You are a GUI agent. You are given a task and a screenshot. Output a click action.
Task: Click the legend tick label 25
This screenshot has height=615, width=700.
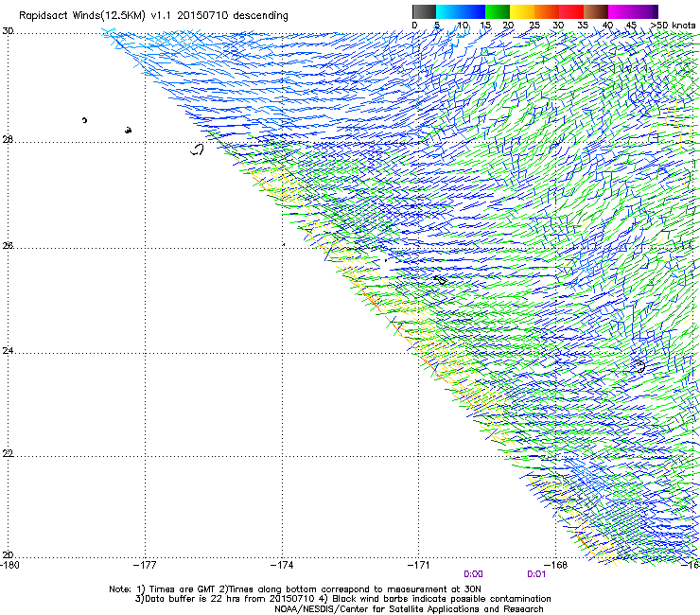(x=534, y=26)
